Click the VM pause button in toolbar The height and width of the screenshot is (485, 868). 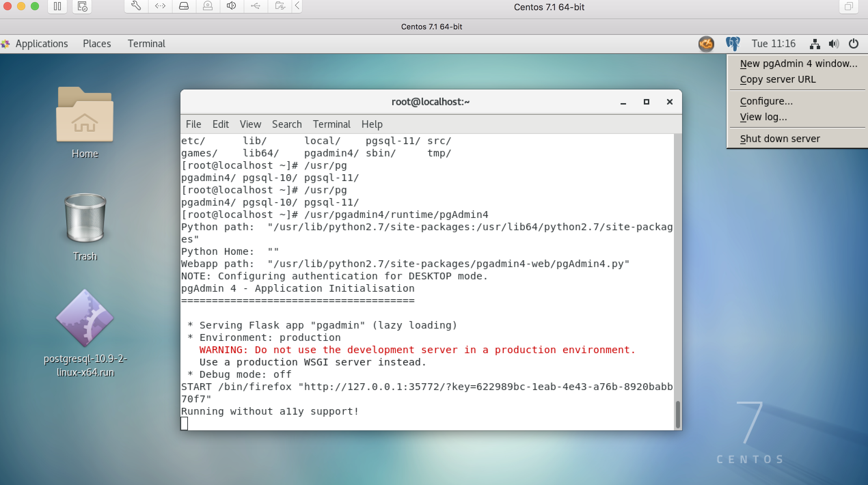pyautogui.click(x=57, y=6)
